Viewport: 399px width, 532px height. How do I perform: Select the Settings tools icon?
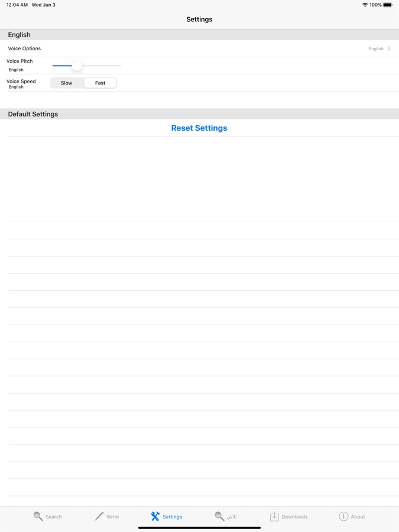click(155, 516)
